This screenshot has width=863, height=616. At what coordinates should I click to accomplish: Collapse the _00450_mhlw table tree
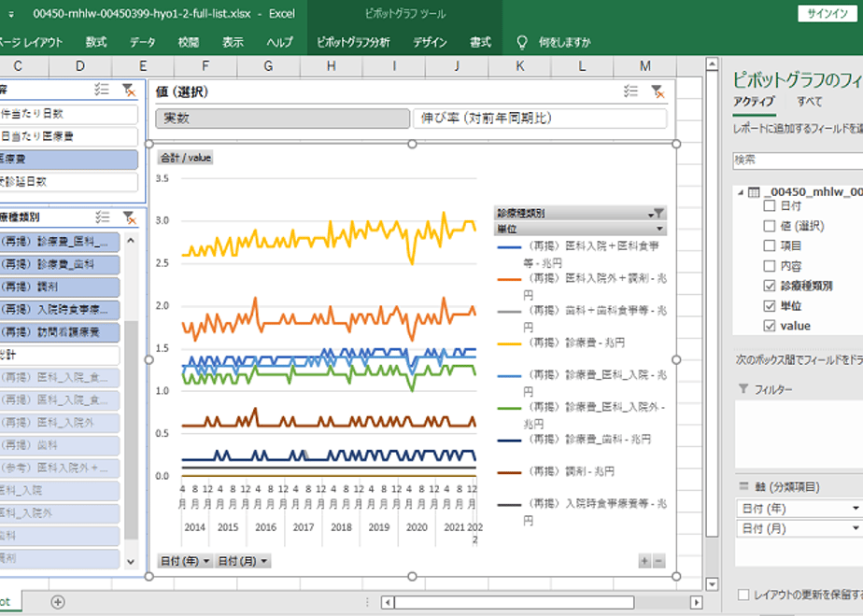[741, 192]
